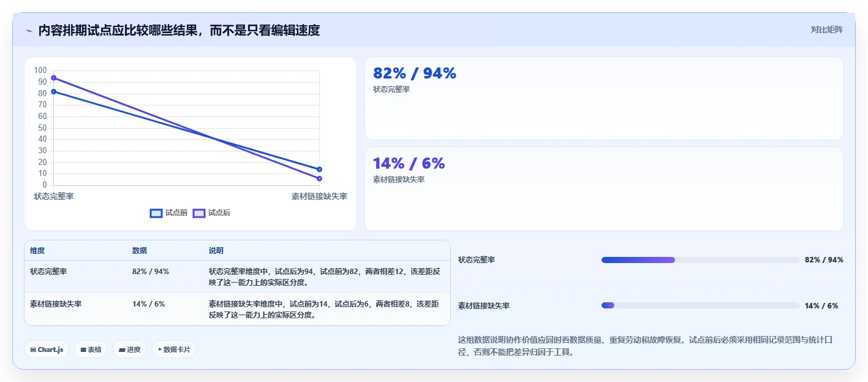Click the 82% / 94% value beside progress bar

click(824, 260)
